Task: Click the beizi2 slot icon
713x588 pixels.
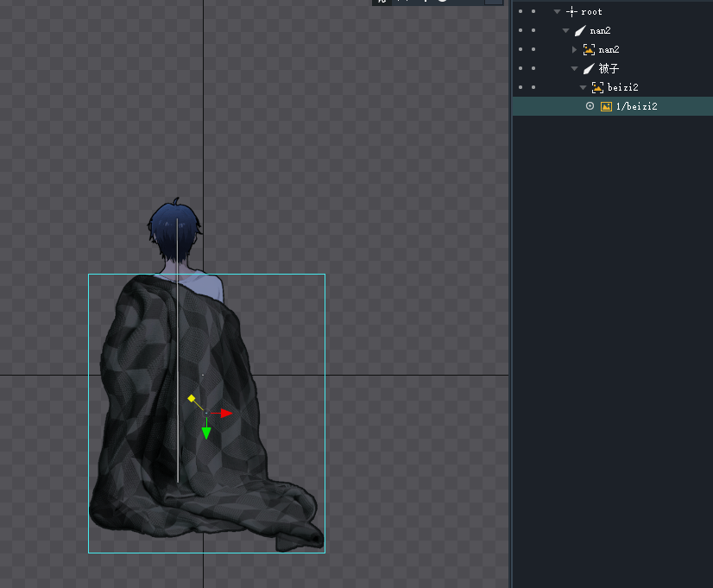Action: [597, 87]
